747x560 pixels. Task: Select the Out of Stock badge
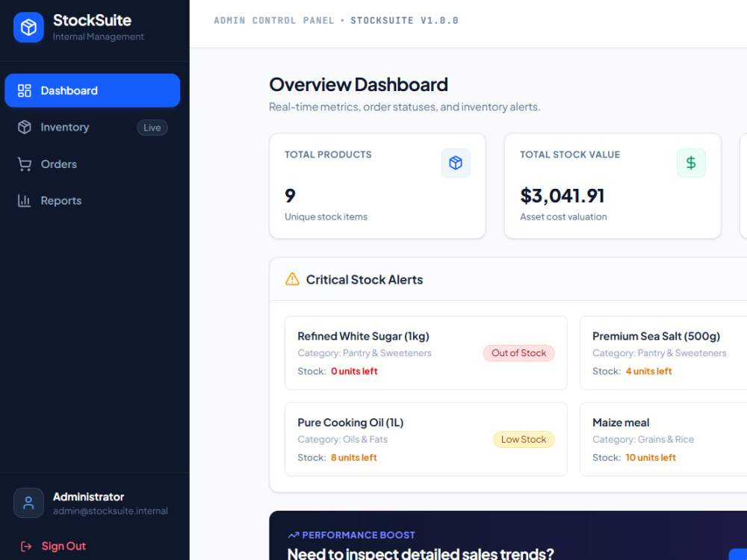click(x=519, y=353)
